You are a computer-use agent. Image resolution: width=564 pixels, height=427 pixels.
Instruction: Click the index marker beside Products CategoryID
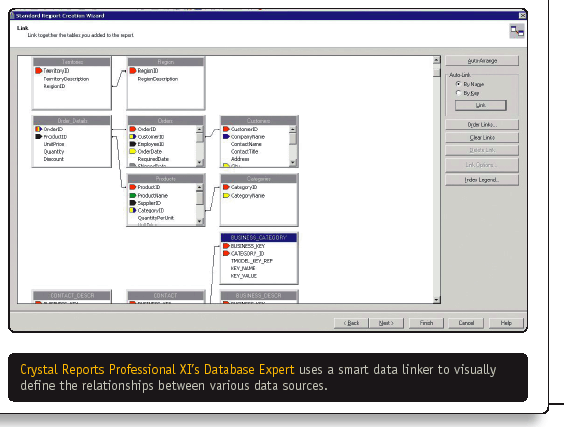pos(133,210)
